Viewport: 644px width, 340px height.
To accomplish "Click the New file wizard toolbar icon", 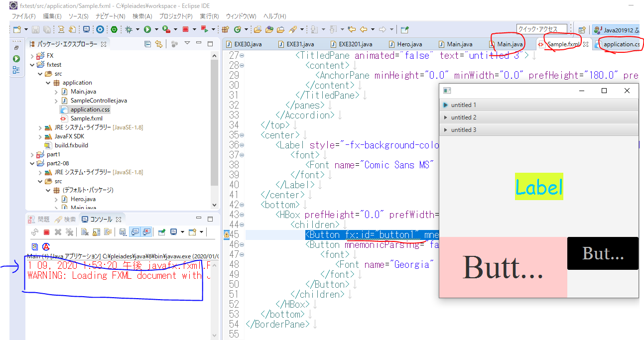I will [17, 29].
